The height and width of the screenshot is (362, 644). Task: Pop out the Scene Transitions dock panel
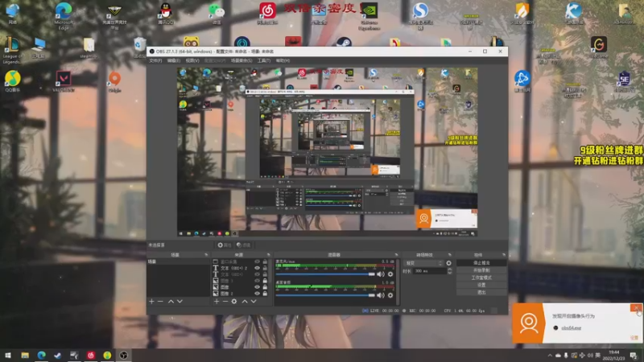tap(449, 255)
